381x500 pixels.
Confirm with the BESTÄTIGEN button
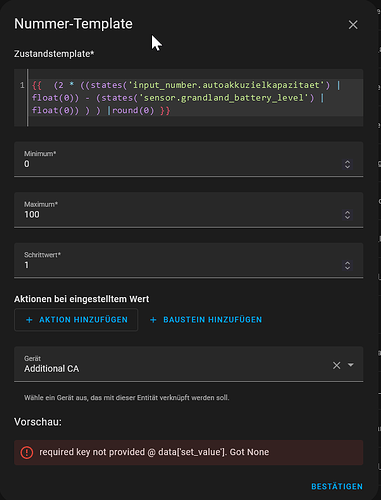tap(337, 486)
